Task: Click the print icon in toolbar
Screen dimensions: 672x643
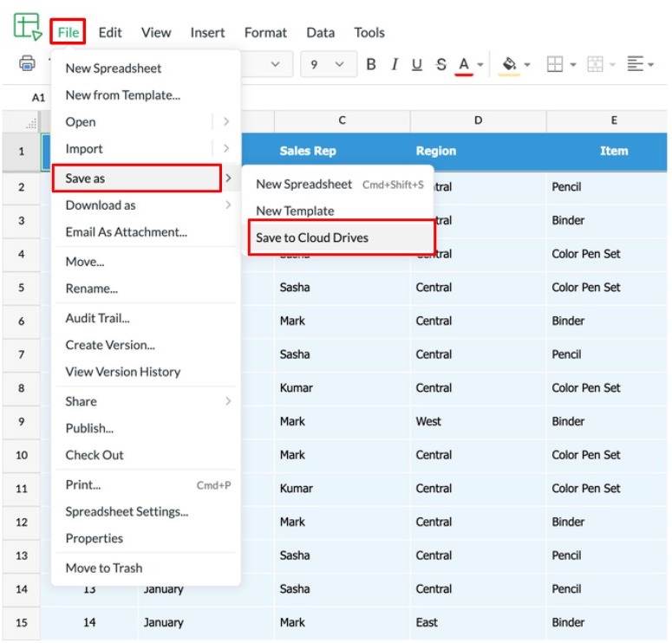Action: coord(27,64)
